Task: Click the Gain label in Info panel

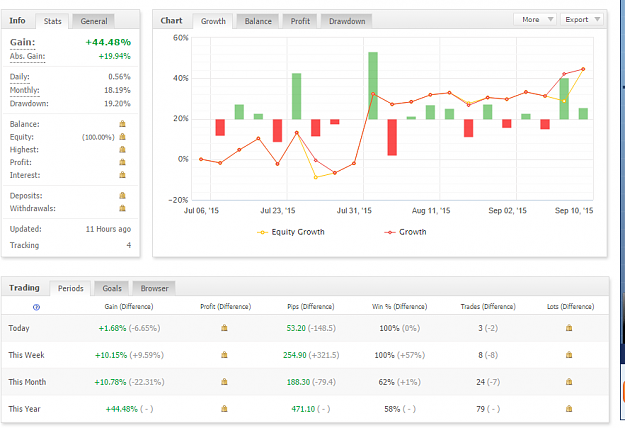Action: [x=22, y=42]
